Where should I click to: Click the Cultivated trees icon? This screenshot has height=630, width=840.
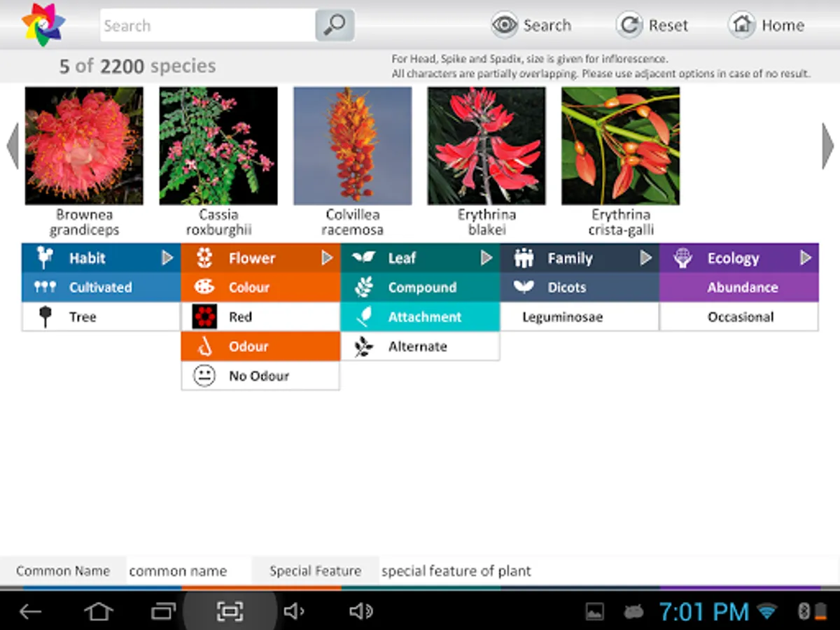coord(45,288)
